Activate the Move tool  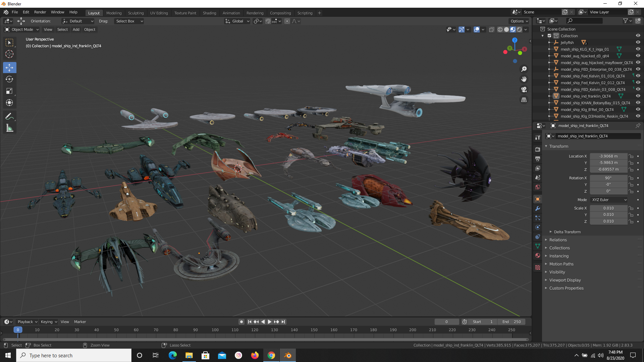click(9, 68)
